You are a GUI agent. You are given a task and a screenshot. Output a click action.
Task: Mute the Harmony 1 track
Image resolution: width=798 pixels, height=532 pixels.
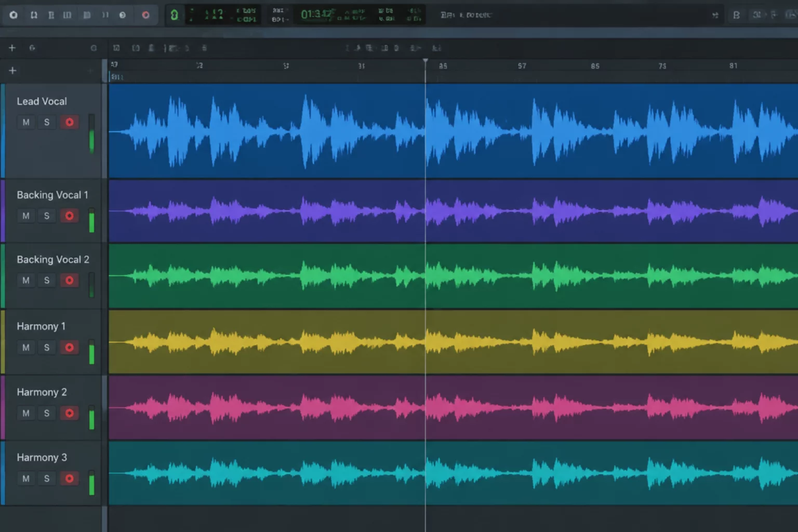[x=26, y=348]
